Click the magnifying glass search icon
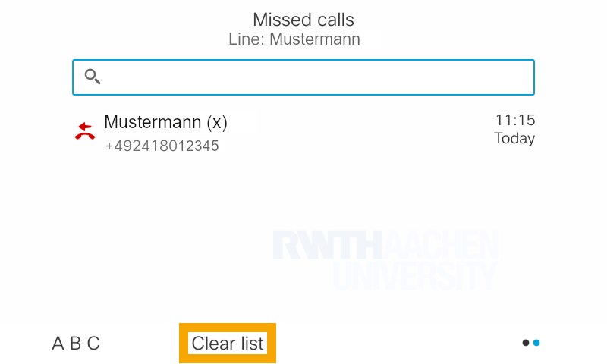Viewport: 607px width, 364px height. (x=93, y=77)
